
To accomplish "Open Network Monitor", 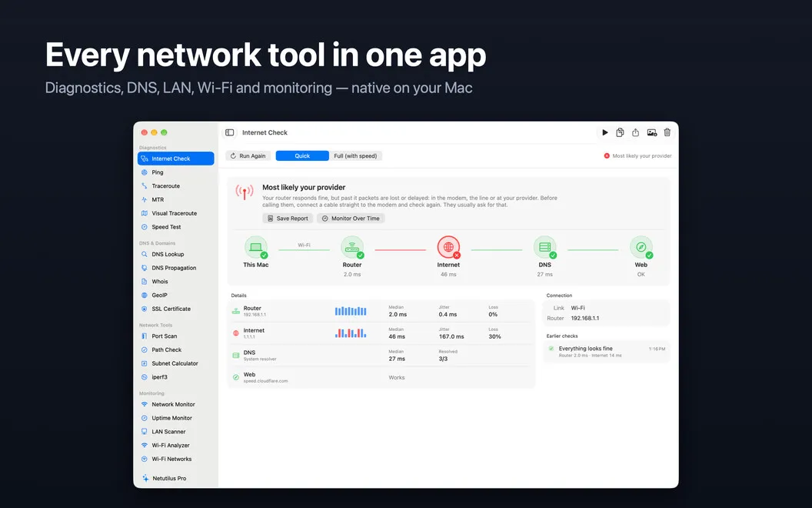I will pyautogui.click(x=176, y=405).
